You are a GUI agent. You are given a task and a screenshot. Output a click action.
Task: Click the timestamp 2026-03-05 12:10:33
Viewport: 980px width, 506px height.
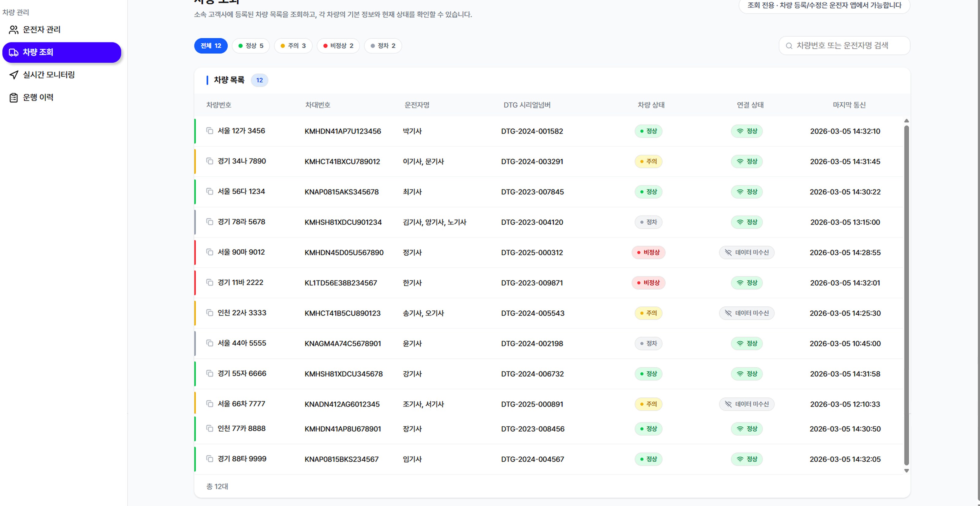845,404
